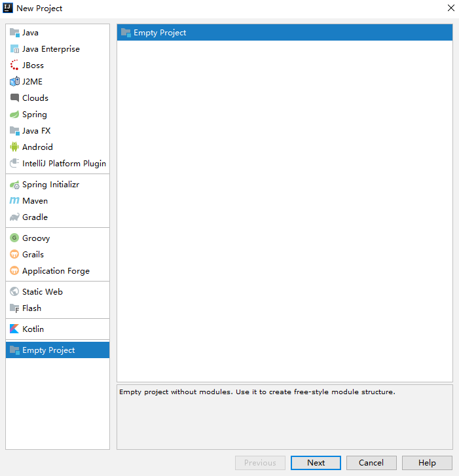Screen dimensions: 459x476
Task: Open the Help button
Action: 427,463
